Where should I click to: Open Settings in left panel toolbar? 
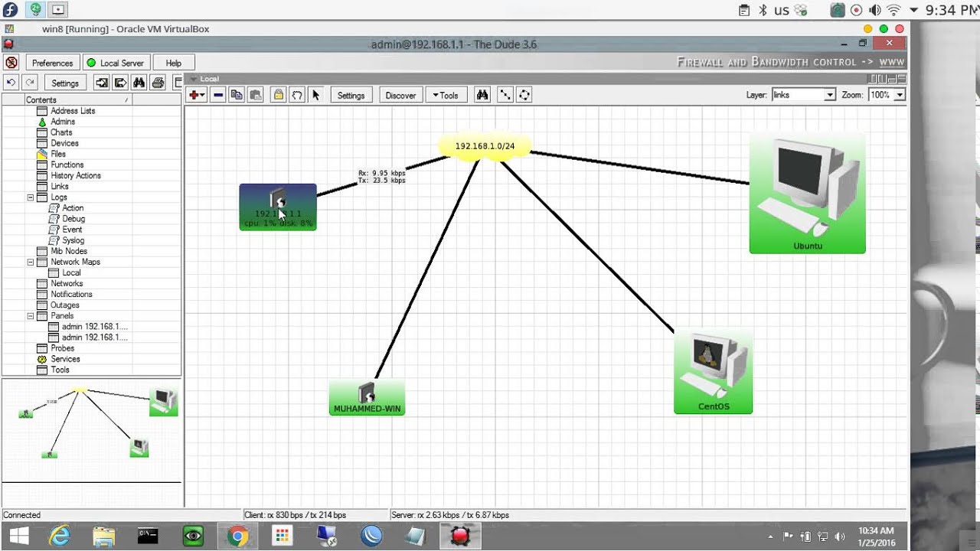coord(65,83)
